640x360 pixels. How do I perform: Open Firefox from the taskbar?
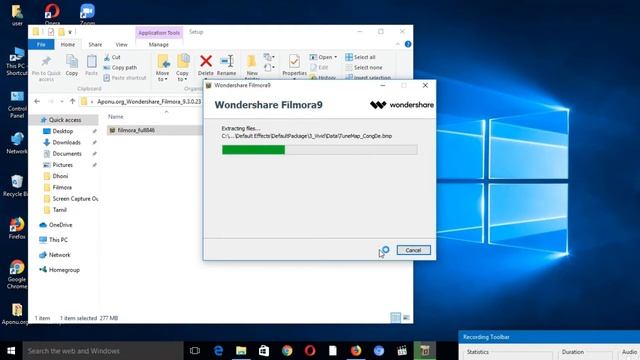pyautogui.click(x=356, y=351)
